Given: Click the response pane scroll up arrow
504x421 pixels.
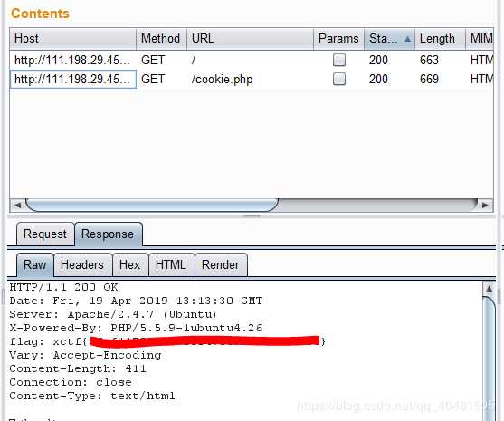Looking at the screenshot, I should coord(489,289).
